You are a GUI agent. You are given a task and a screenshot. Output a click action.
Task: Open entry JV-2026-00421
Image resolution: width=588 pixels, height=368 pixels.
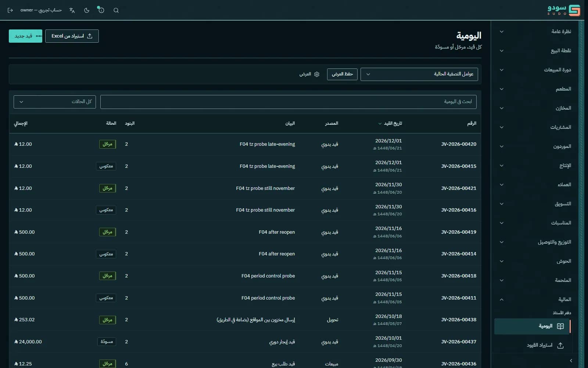point(459,188)
